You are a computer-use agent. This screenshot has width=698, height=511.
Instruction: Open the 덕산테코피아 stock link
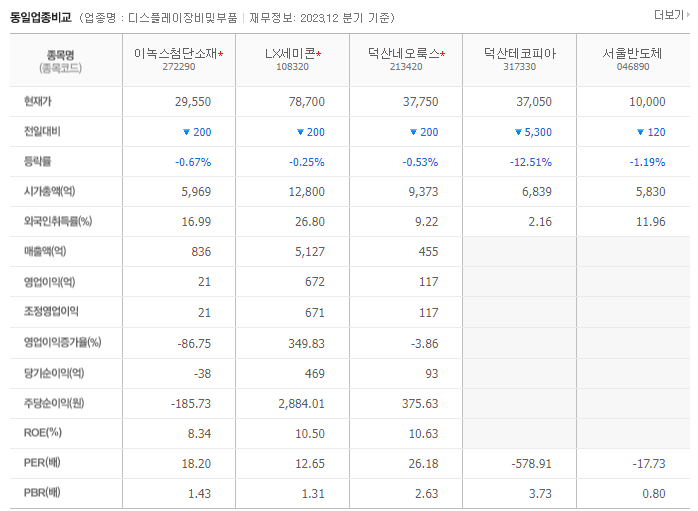coord(520,53)
